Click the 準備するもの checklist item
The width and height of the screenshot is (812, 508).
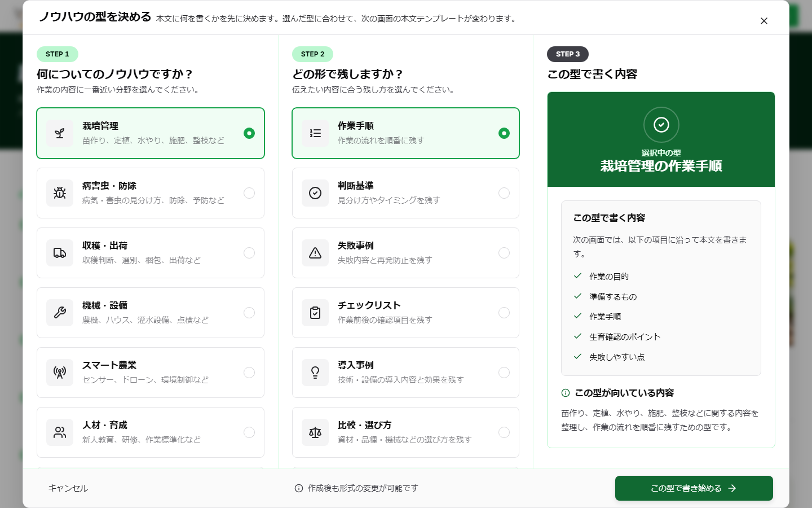[605, 296]
